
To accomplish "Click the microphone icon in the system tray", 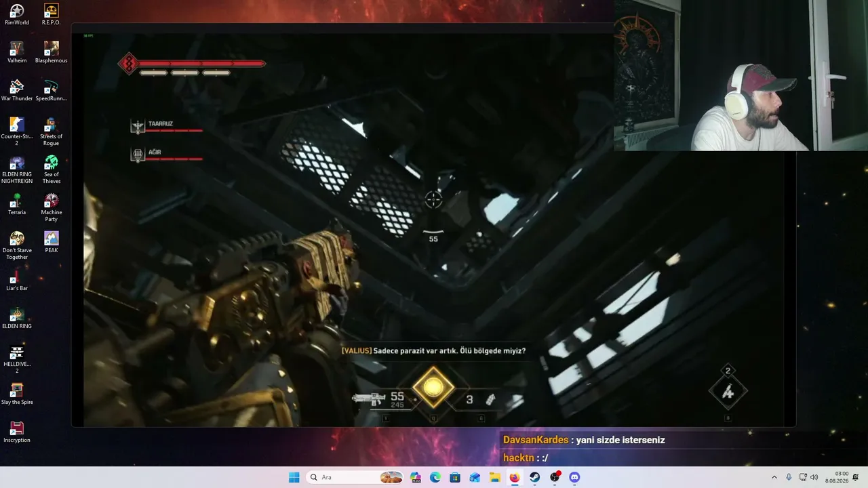I will click(789, 477).
